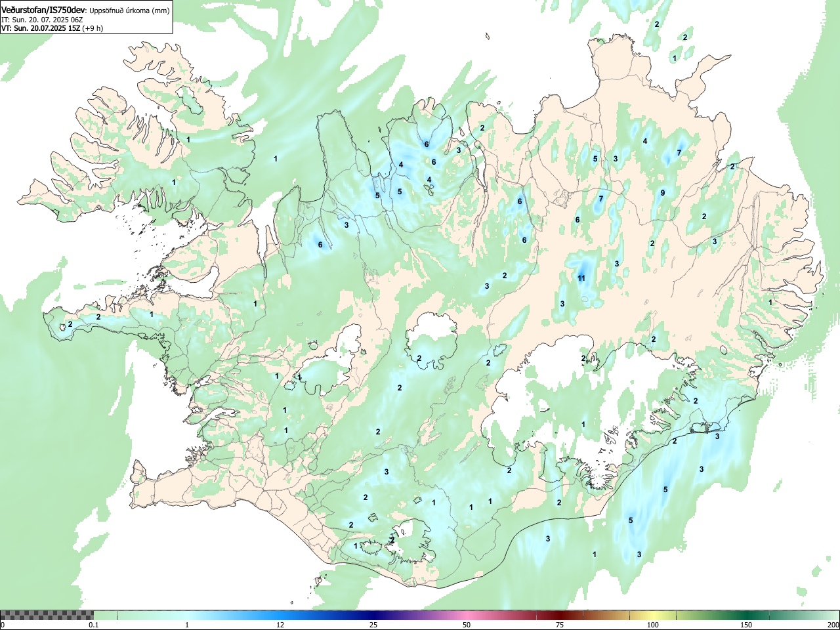The height and width of the screenshot is (630, 840).
Task: Click the checkered transparent segment of the color scale
Action: 47,615
